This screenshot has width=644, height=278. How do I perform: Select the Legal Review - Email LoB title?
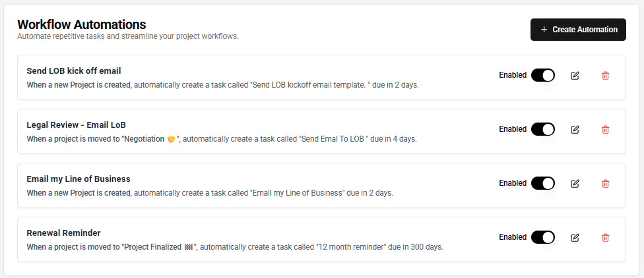76,125
